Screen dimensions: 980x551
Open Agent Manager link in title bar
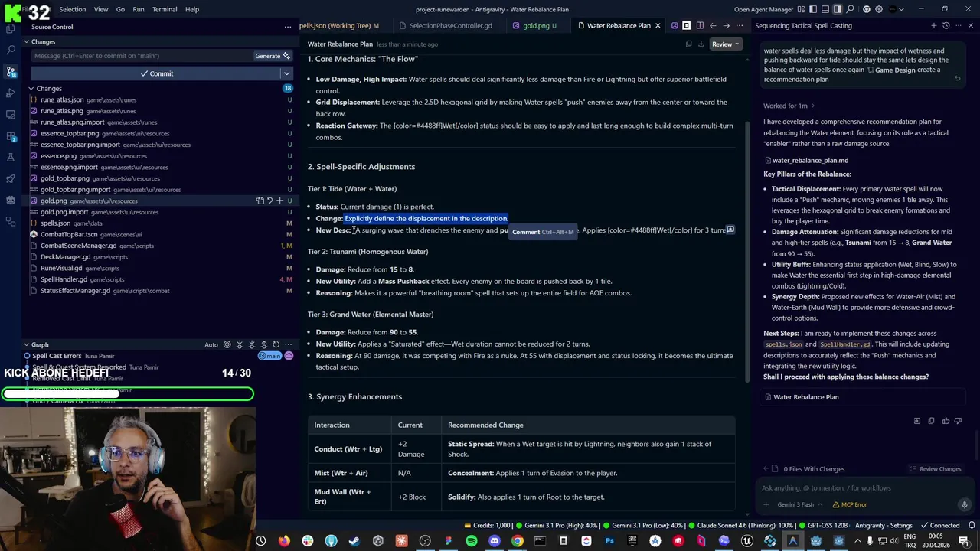click(763, 9)
